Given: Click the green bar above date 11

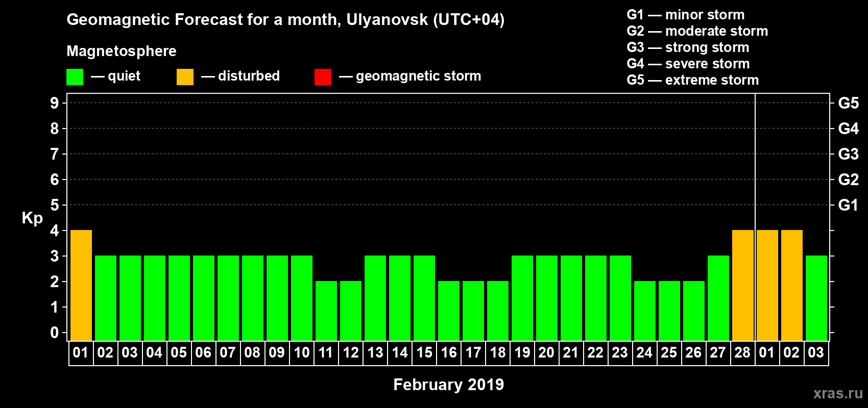Looking at the screenshot, I should (x=326, y=311).
